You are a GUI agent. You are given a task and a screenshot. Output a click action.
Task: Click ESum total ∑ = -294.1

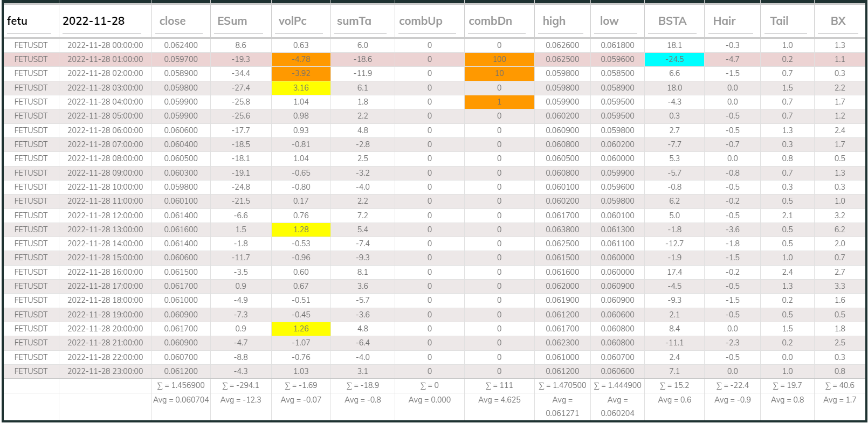tap(240, 385)
